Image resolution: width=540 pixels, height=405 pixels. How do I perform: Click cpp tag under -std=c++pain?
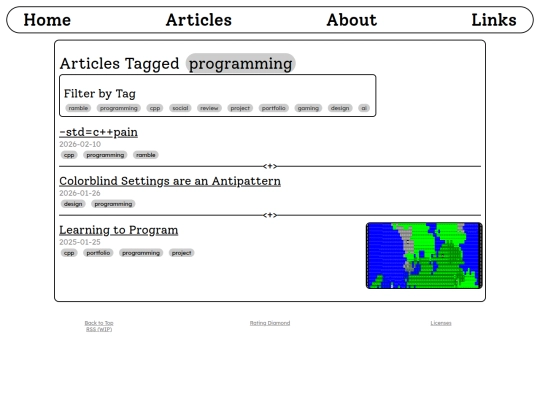[69, 155]
